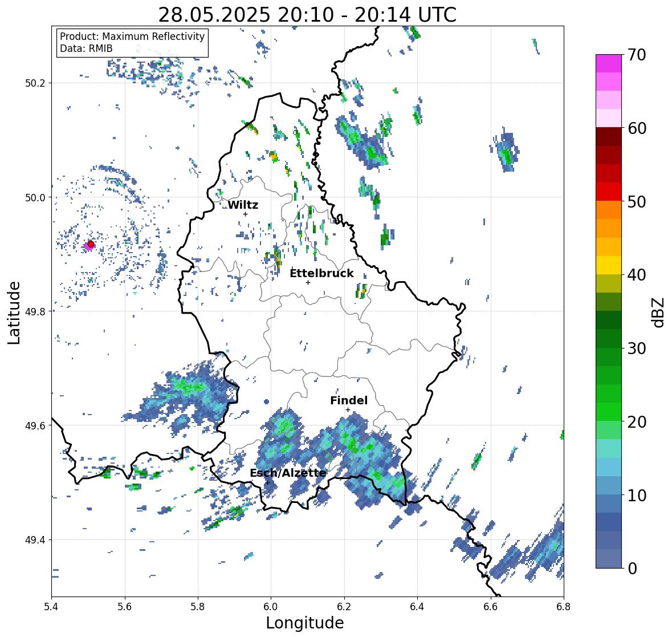
Task: Click the Latitude axis label
Action: [14, 313]
